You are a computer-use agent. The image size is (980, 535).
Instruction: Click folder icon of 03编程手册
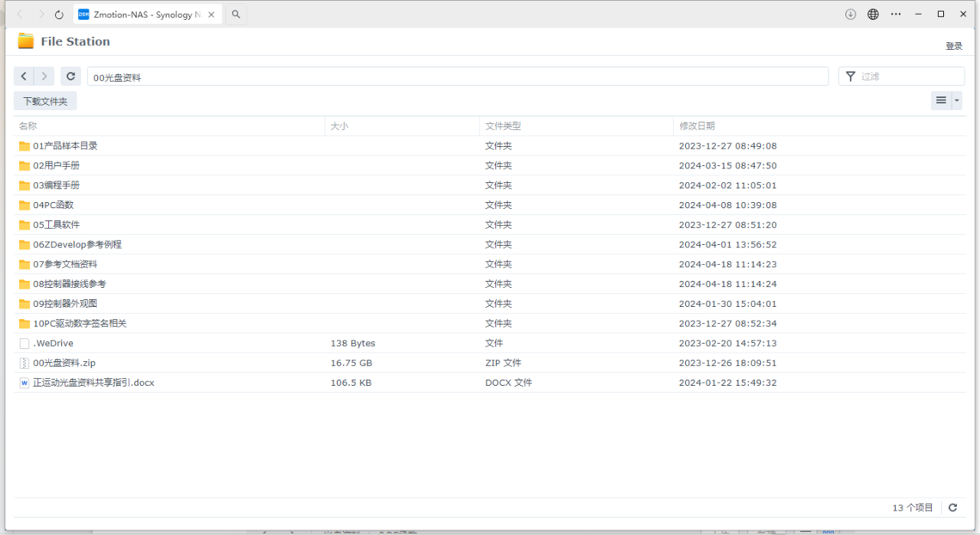pyautogui.click(x=24, y=186)
